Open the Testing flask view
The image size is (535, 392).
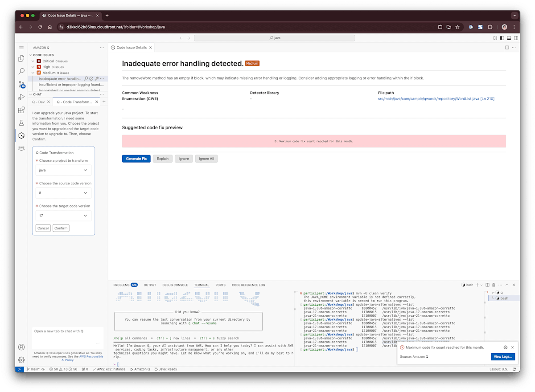[21, 122]
